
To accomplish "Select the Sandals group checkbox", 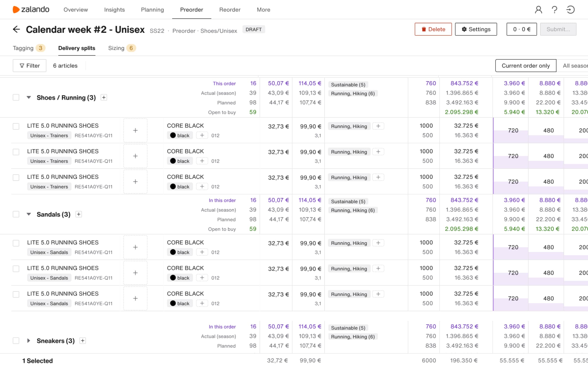I will (x=16, y=214).
